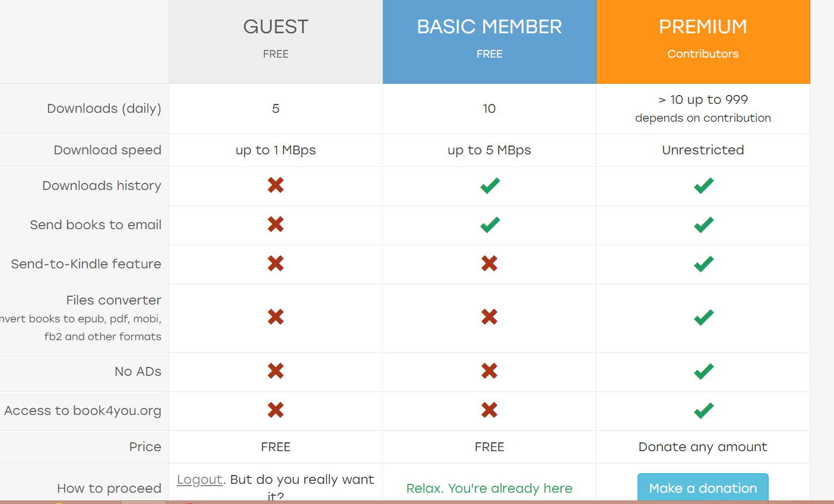Viewport: 834px width, 504px height.
Task: Click Basic Member red X for Send-to-Kindle feature
Action: 489,264
